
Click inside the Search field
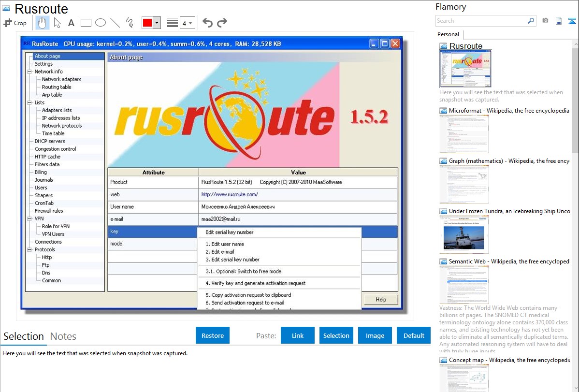pos(481,21)
